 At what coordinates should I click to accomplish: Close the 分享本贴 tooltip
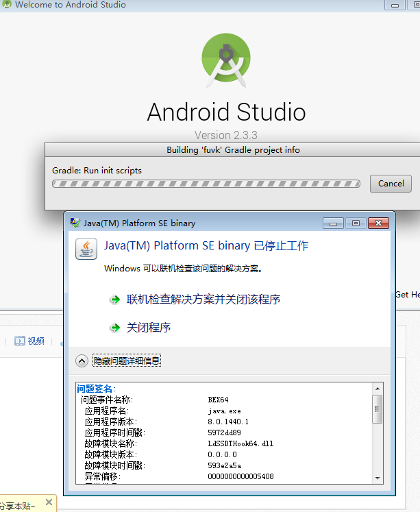tap(49, 502)
